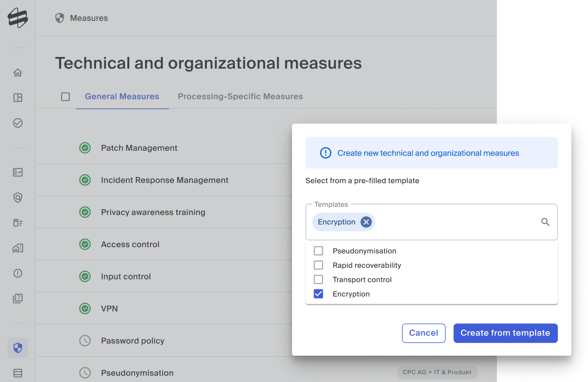Select 'Pseudonymisation' option text in dropdown

(x=365, y=251)
